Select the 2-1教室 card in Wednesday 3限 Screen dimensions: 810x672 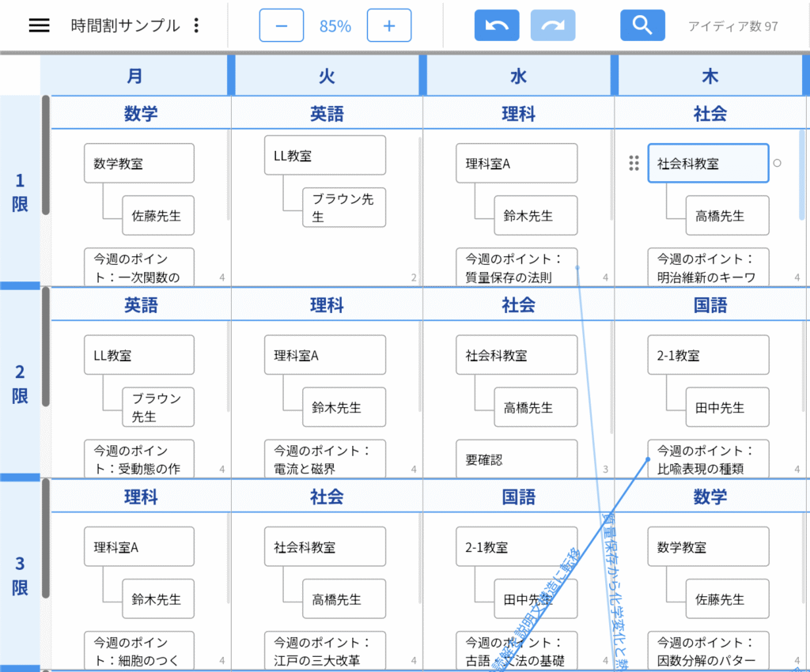pyautogui.click(x=517, y=546)
